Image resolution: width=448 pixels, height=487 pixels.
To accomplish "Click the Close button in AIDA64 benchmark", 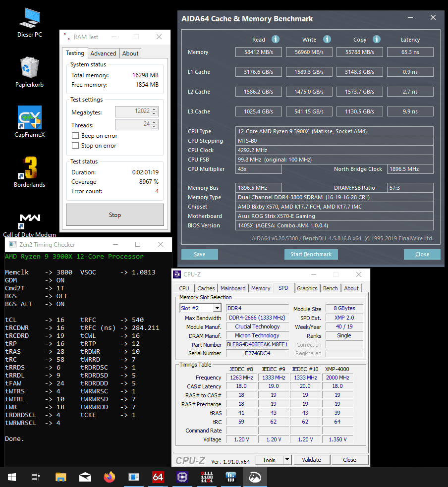I will pos(422,254).
